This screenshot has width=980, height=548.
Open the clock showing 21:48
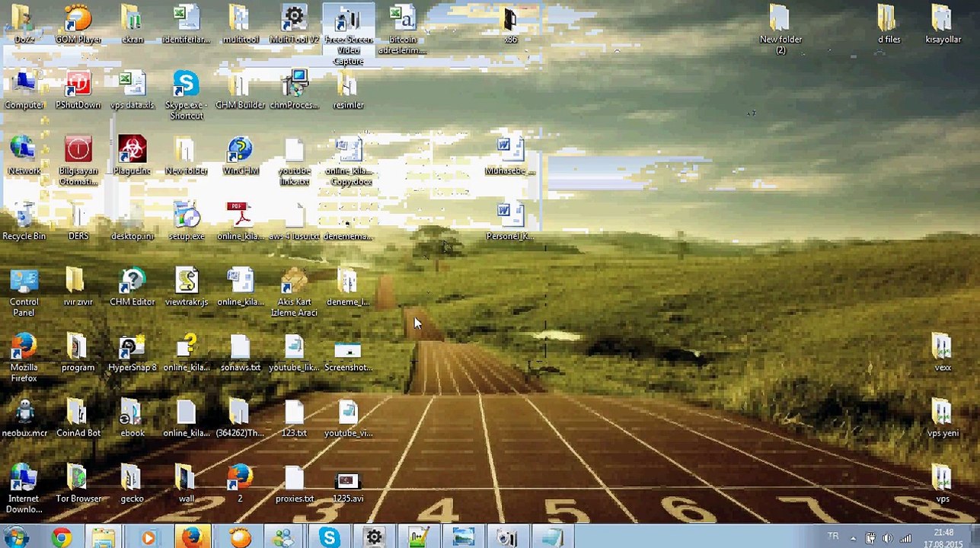pyautogui.click(x=944, y=538)
